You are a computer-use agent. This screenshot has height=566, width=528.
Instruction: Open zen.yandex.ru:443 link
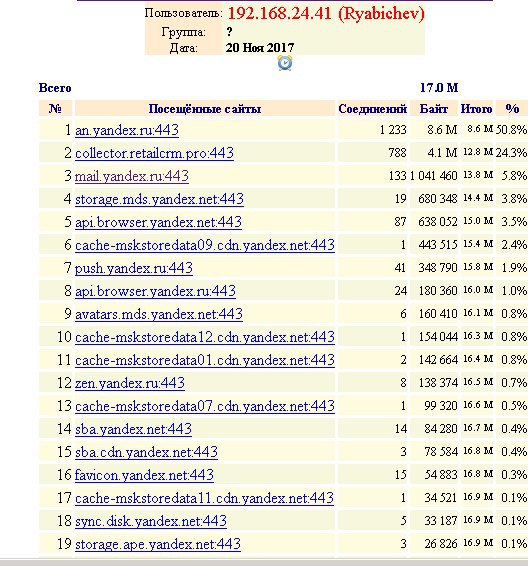pyautogui.click(x=130, y=383)
